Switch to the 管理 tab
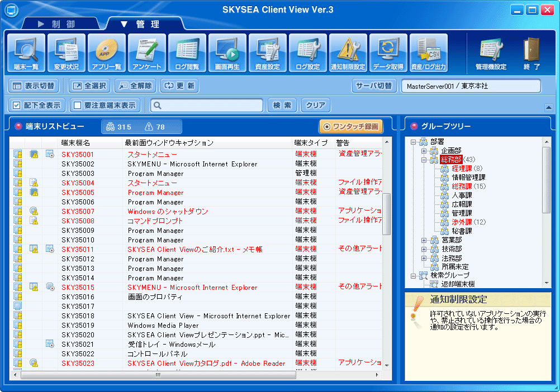 [145, 24]
